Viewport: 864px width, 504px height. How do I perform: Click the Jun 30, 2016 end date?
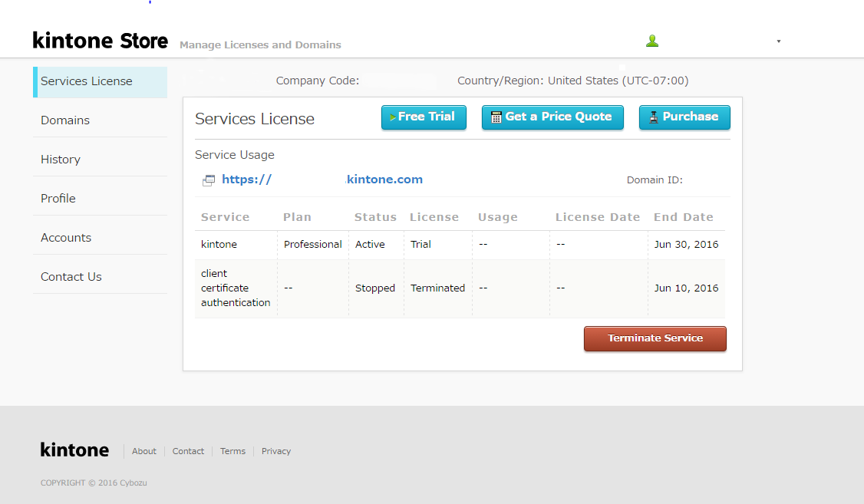(686, 244)
